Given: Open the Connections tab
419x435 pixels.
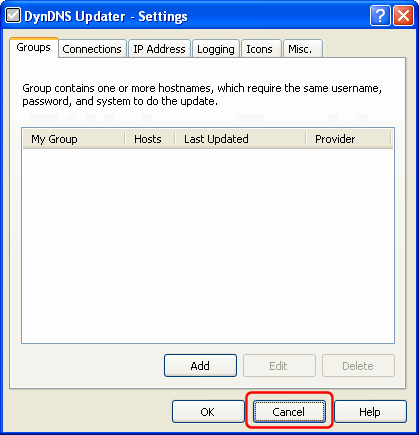Looking at the screenshot, I should [x=92, y=49].
